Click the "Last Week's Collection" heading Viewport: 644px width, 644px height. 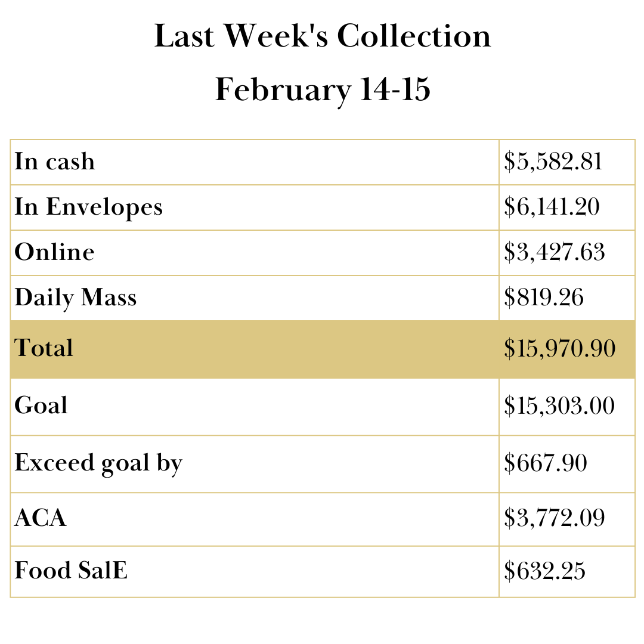pos(322,37)
